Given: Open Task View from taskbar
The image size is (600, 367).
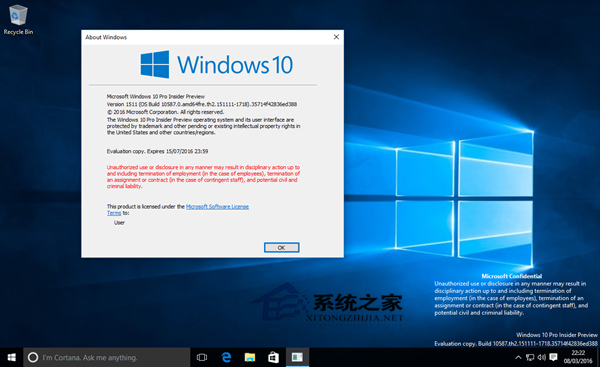Looking at the screenshot, I should coord(202,357).
